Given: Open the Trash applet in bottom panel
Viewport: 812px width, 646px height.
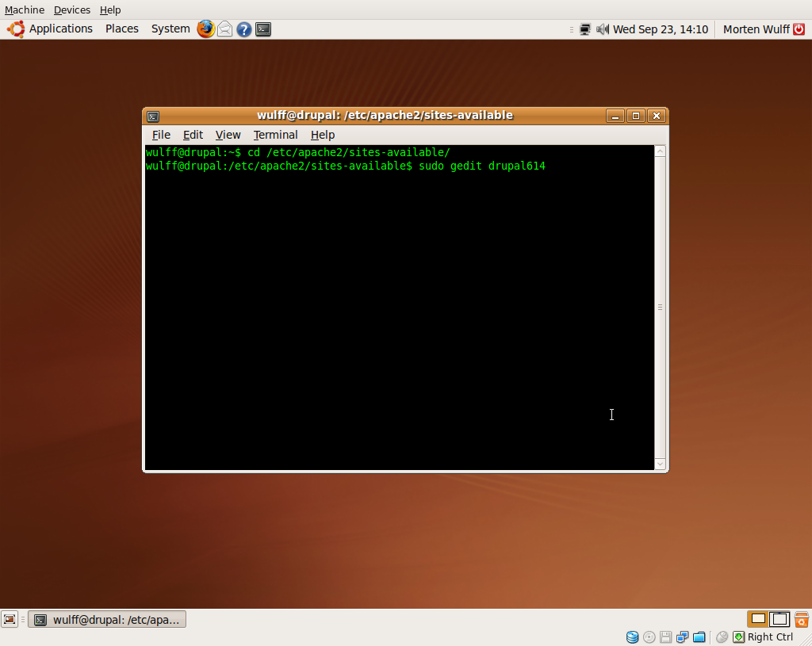Looking at the screenshot, I should coord(802,619).
